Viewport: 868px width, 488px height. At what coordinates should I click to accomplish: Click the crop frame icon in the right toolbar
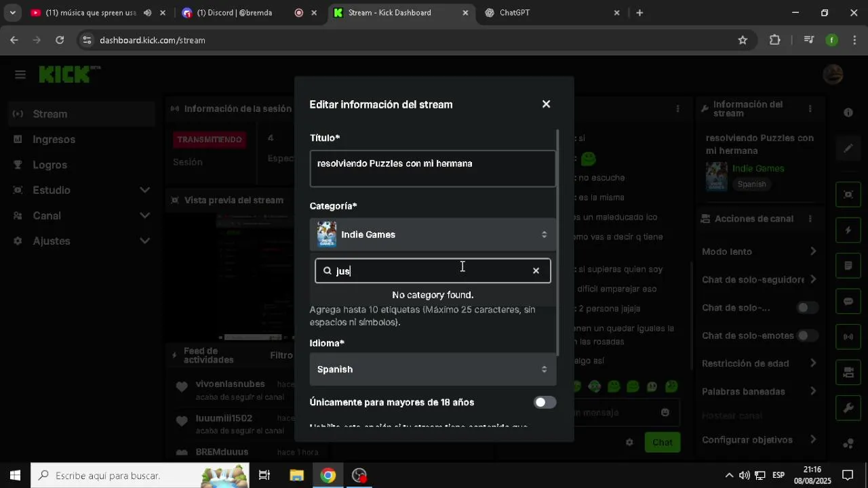pyautogui.click(x=848, y=195)
